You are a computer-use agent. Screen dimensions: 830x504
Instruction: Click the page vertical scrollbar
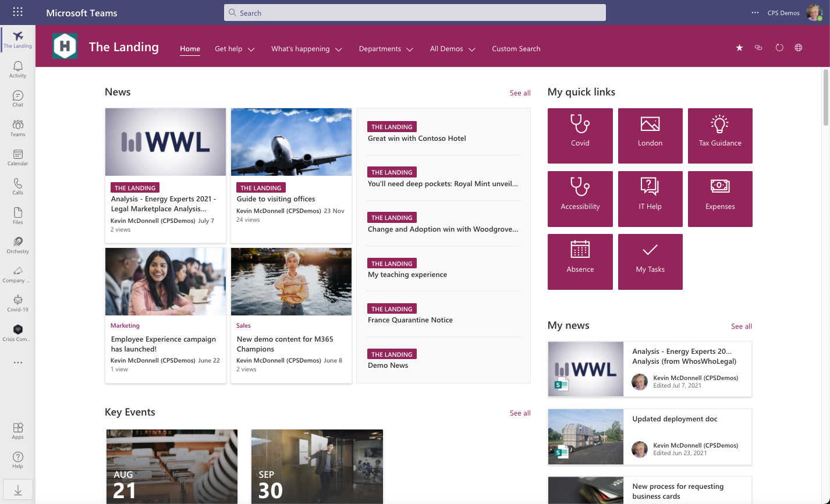coord(826,97)
